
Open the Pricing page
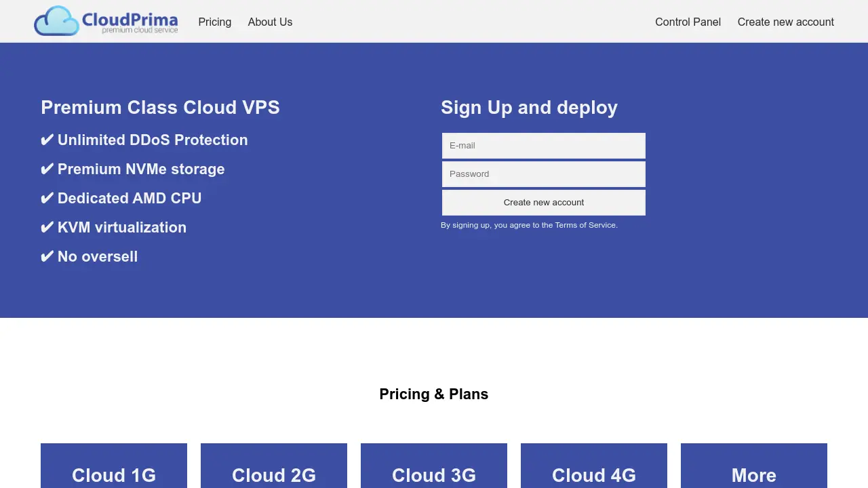pos(214,22)
